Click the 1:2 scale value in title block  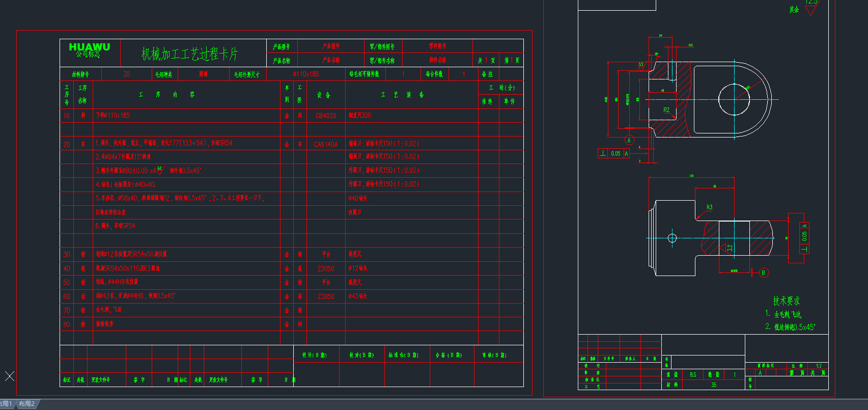(x=819, y=366)
